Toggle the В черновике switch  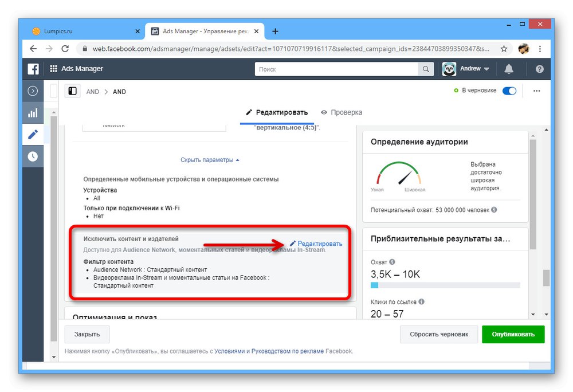(x=509, y=91)
